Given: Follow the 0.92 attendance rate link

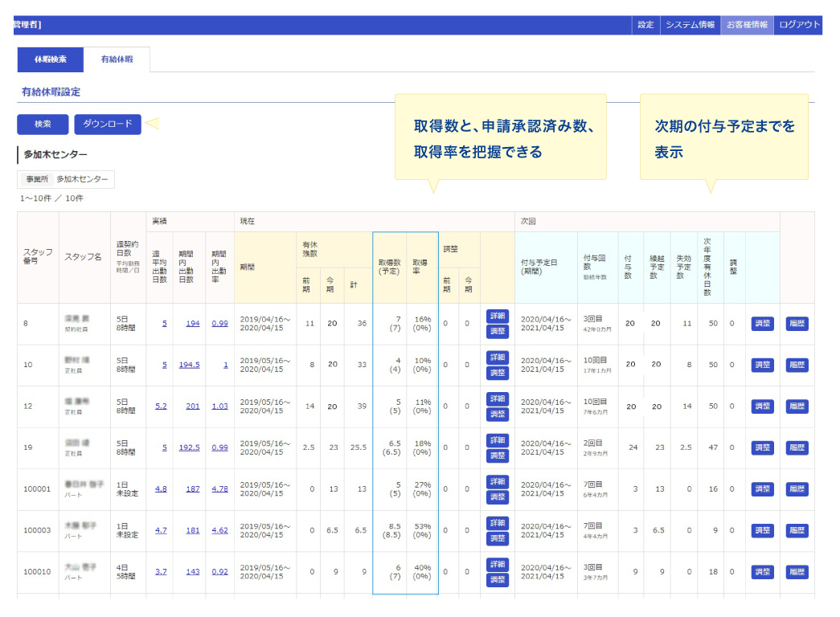Looking at the screenshot, I should (219, 572).
